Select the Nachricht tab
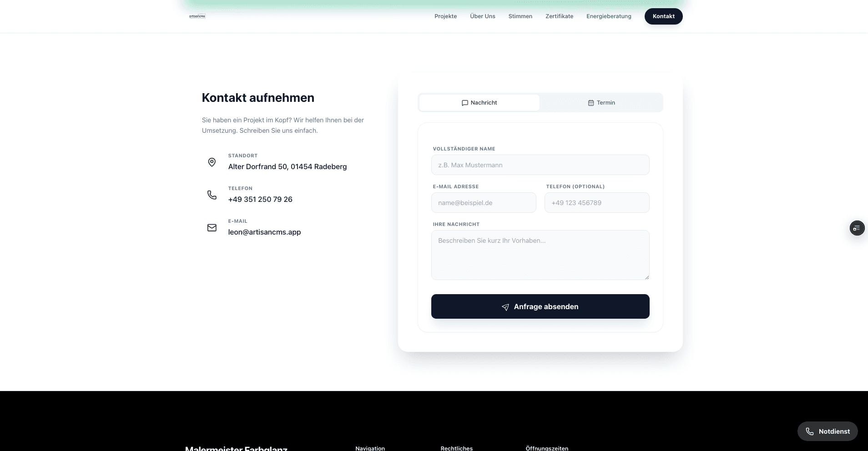This screenshot has width=868, height=451. (x=479, y=103)
